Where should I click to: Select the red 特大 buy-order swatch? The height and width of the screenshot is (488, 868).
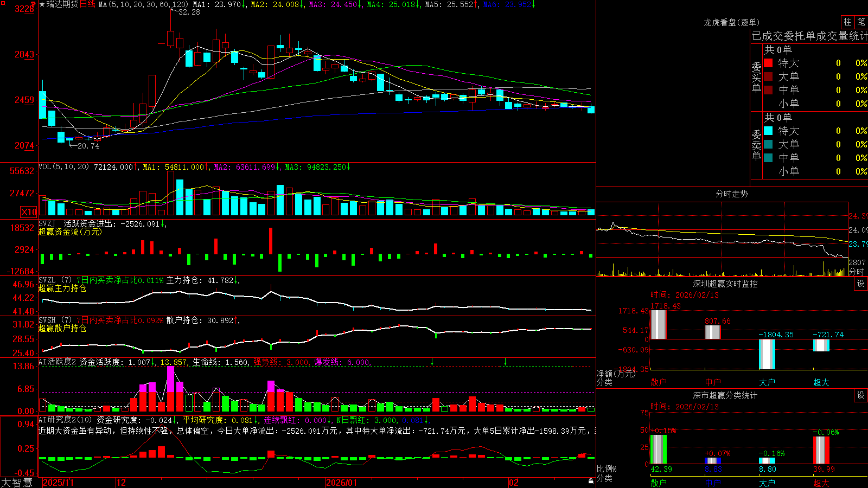coord(768,63)
